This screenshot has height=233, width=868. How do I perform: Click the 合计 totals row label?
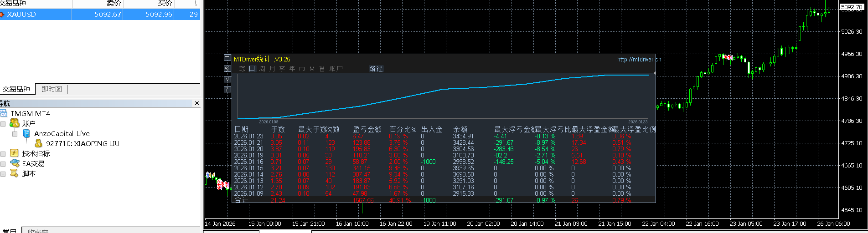[242, 200]
